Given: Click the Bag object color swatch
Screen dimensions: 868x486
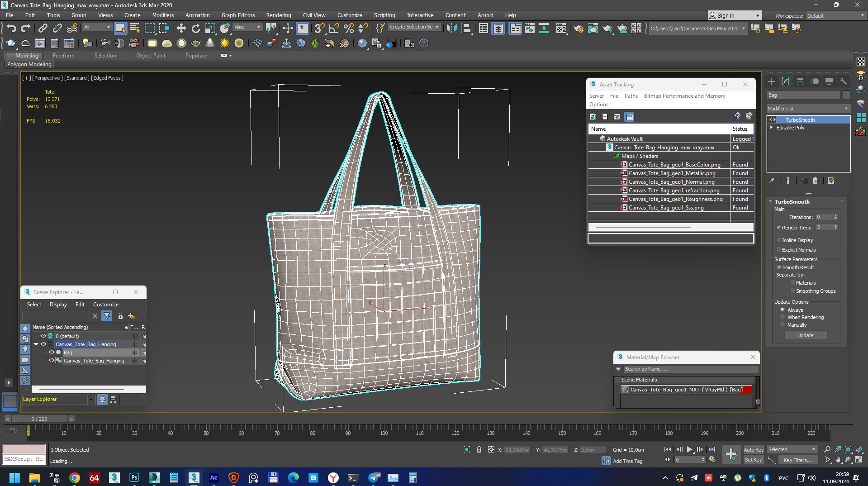Looking at the screenshot, I should coord(846,95).
